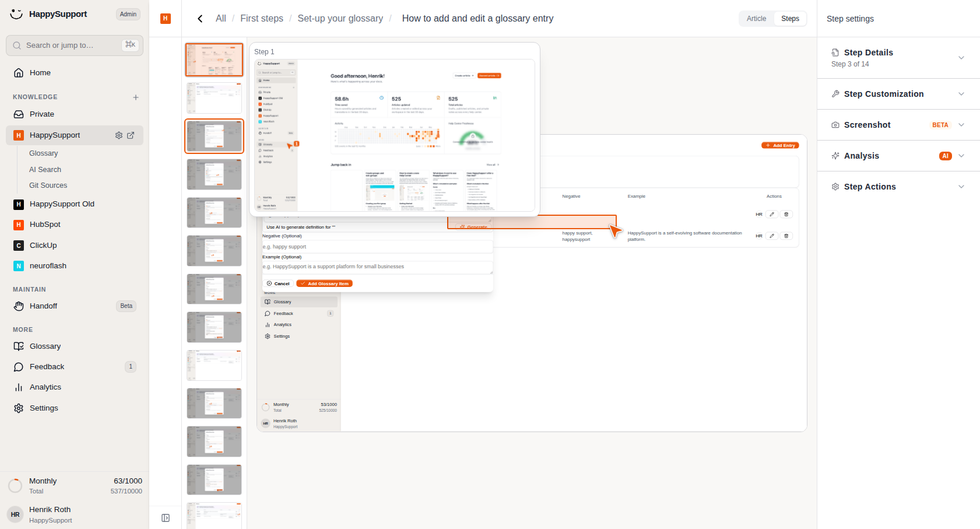Click Cancel in the step screenshot

click(x=278, y=283)
